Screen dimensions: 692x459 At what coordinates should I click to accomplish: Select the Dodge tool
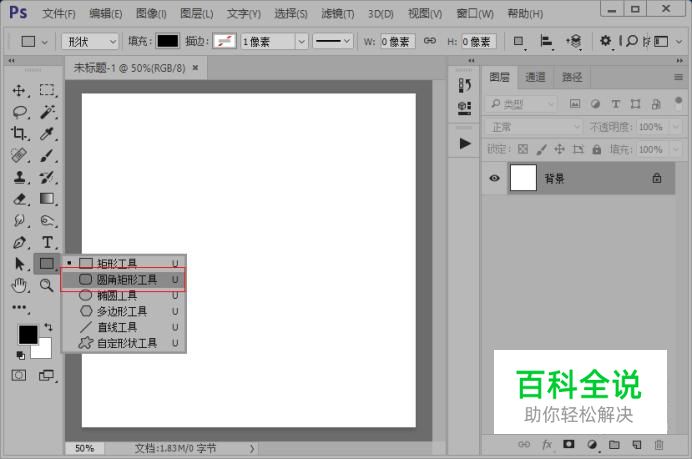coord(47,220)
